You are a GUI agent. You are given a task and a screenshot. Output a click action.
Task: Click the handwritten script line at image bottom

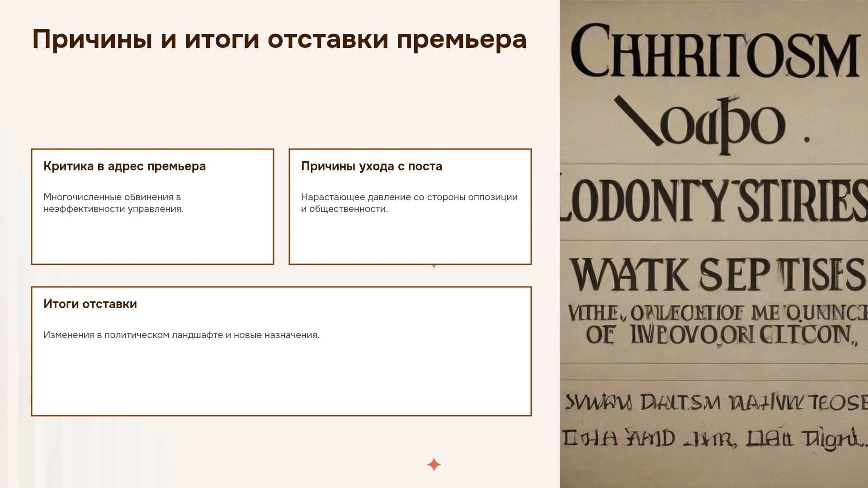714,438
